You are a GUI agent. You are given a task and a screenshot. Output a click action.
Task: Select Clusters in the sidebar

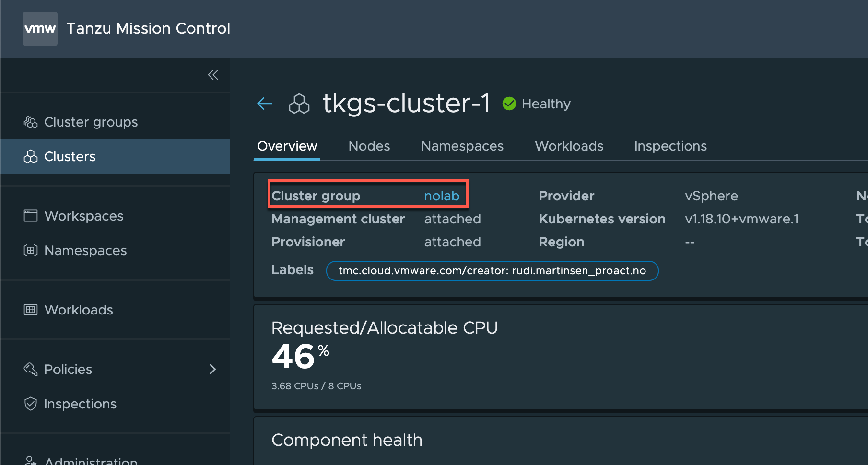(x=115, y=157)
